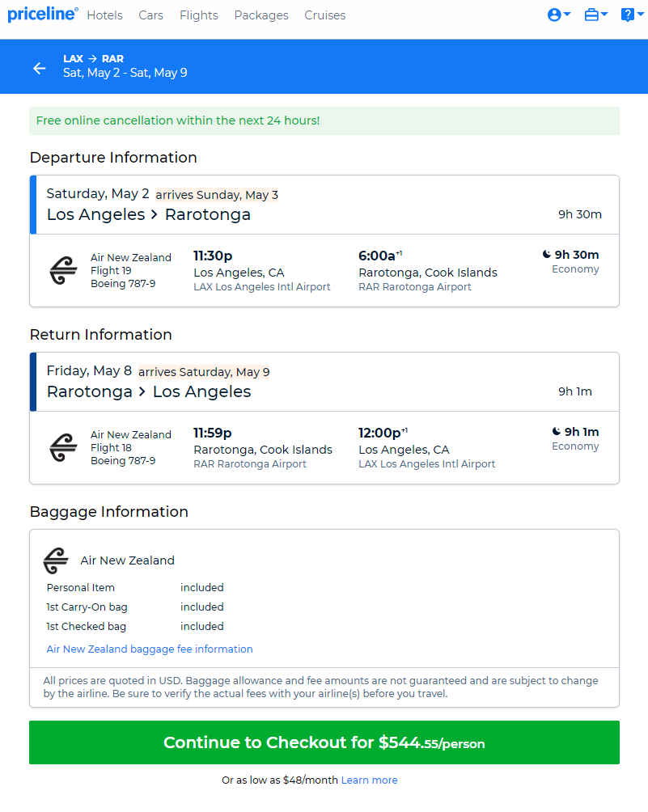Image resolution: width=648 pixels, height=812 pixels.
Task: Click the overnight moon icon beside 9h 30m
Action: [547, 254]
